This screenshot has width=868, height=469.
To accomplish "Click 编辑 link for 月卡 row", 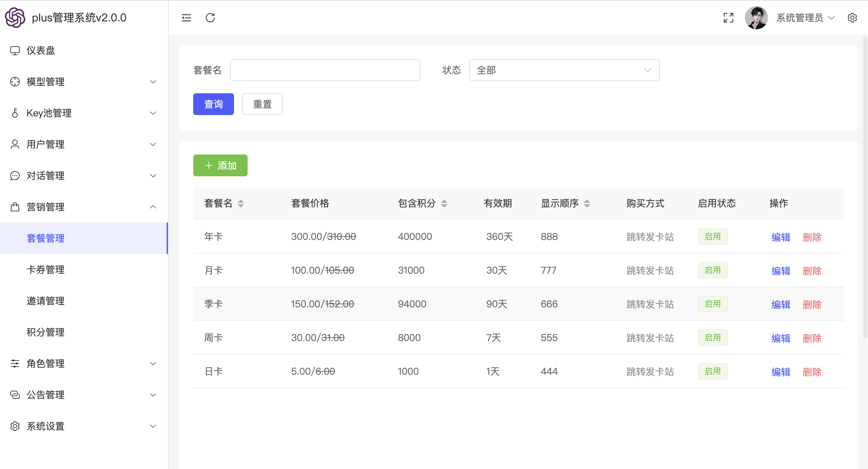I will (781, 271).
